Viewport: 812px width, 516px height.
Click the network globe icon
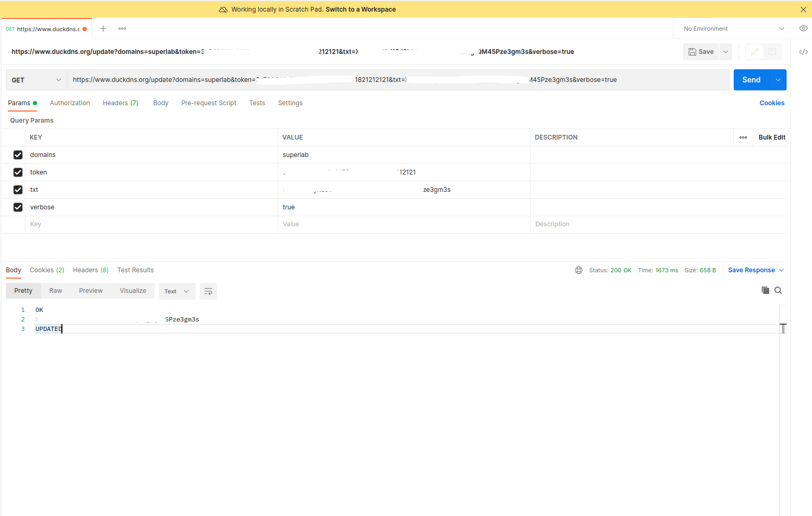579,270
